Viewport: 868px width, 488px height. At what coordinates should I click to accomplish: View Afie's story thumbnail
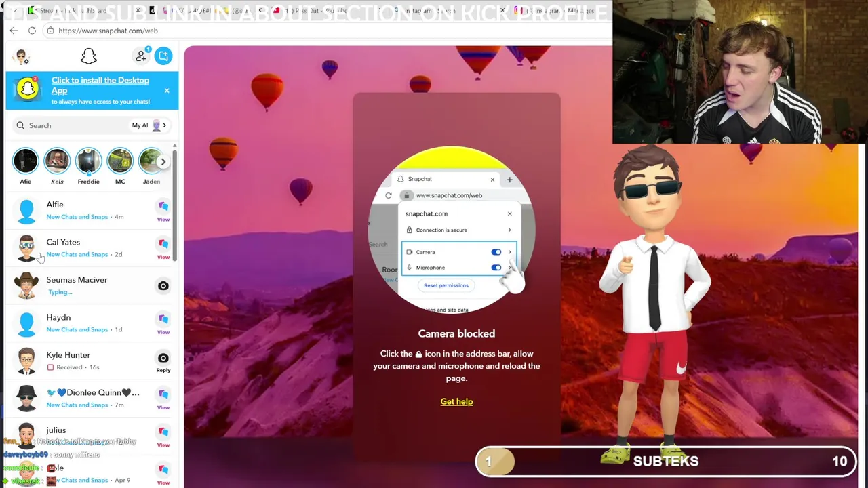(25, 161)
